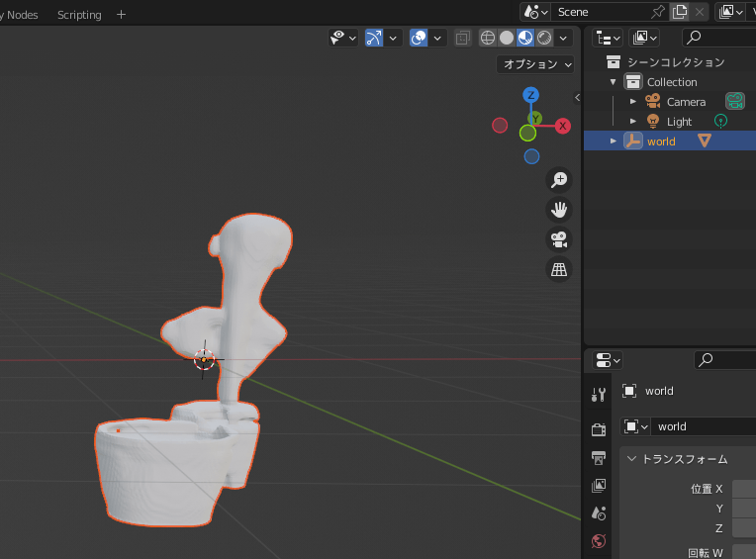
Task: Expand the Camera tree item
Action: [633, 102]
